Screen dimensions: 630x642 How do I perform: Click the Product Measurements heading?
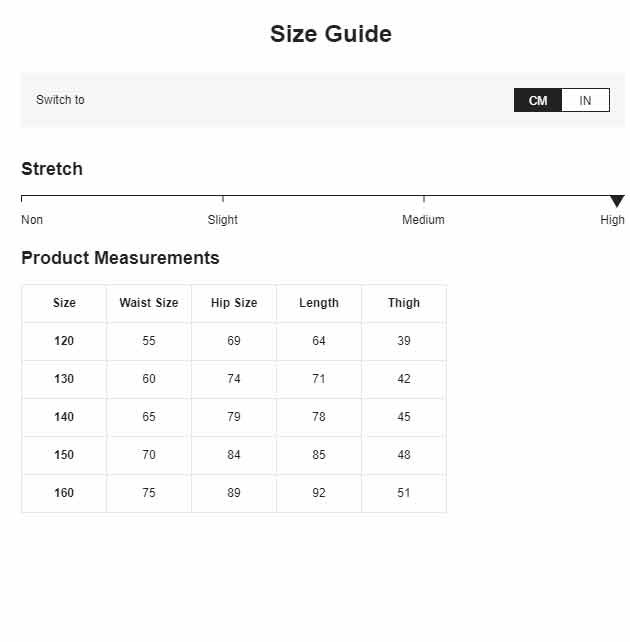click(x=120, y=258)
